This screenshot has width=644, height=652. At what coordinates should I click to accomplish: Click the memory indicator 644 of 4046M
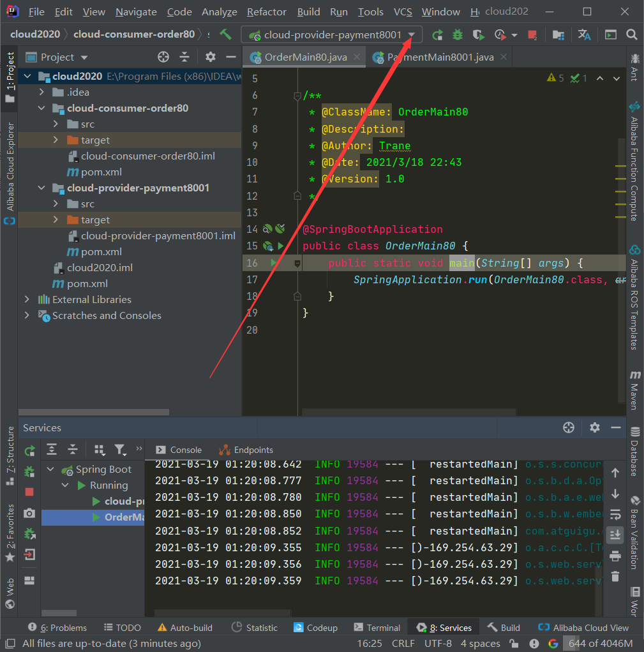coord(601,643)
